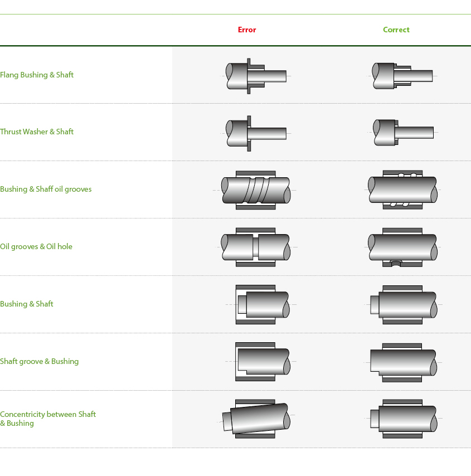Click the Oil grooves & Oil hole label
The width and height of the screenshot is (471, 476).
(36, 247)
